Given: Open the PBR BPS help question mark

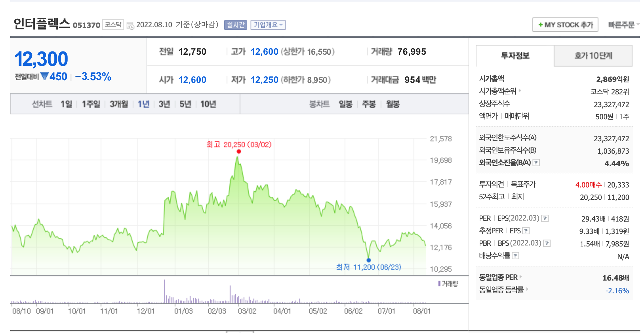Looking at the screenshot, I should tap(547, 243).
